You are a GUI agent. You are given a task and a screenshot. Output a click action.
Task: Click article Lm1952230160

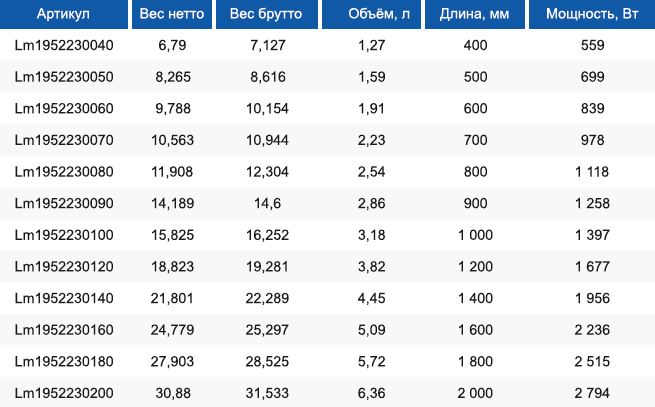click(64, 330)
